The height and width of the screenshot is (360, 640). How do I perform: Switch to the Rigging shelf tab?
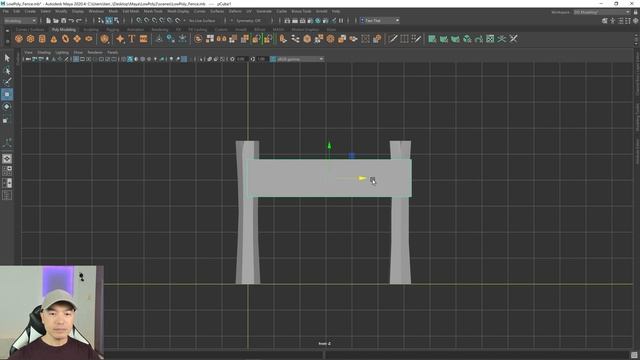pyautogui.click(x=113, y=30)
